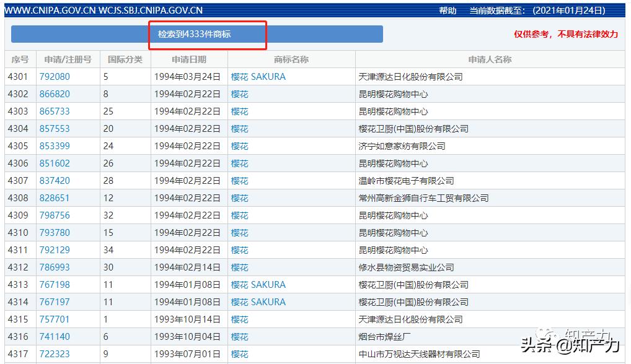The image size is (631, 364).
Task: Click the 仅供参考，不具有法律效力 disclaimer text
Action: [566, 34]
